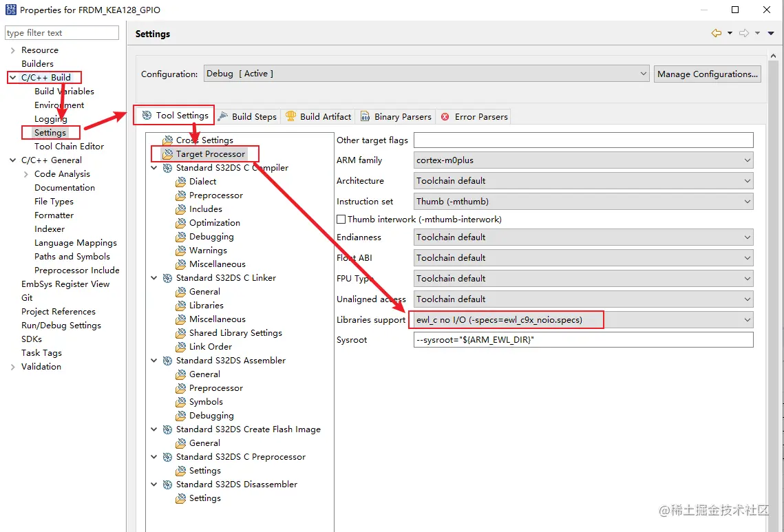This screenshot has width=784, height=532.
Task: Expand the Resource tree node
Action: coord(12,50)
